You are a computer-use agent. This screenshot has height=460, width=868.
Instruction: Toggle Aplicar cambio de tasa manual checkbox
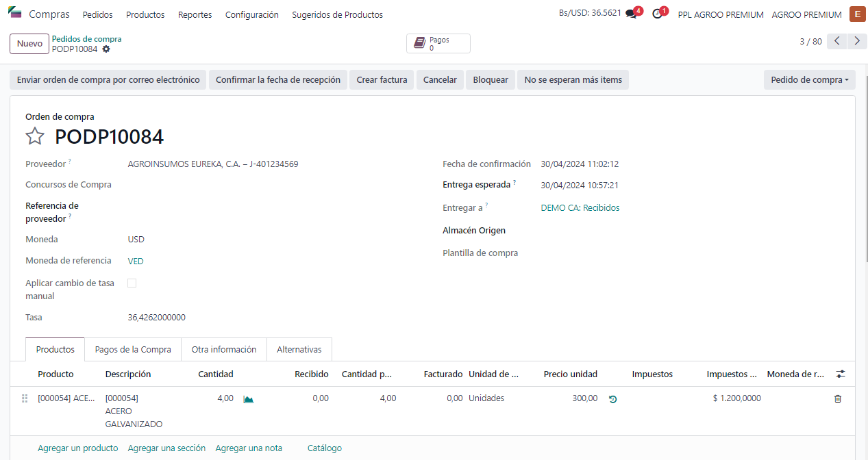(x=132, y=283)
